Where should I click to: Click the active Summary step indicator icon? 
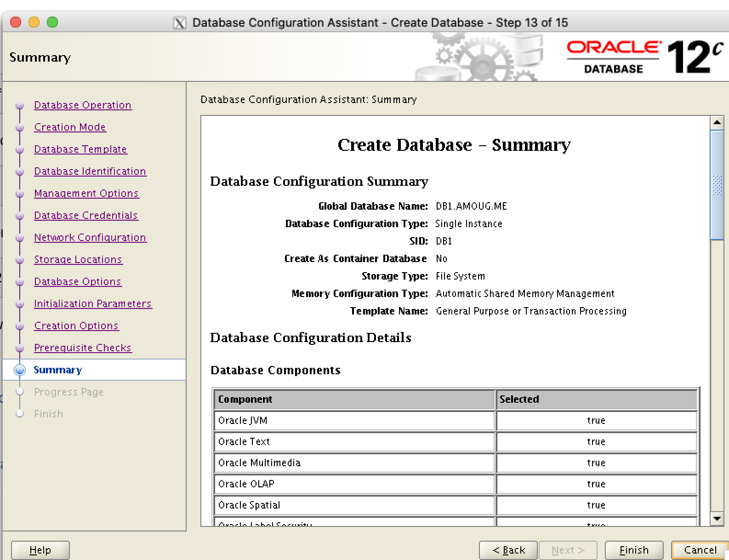pyautogui.click(x=20, y=370)
